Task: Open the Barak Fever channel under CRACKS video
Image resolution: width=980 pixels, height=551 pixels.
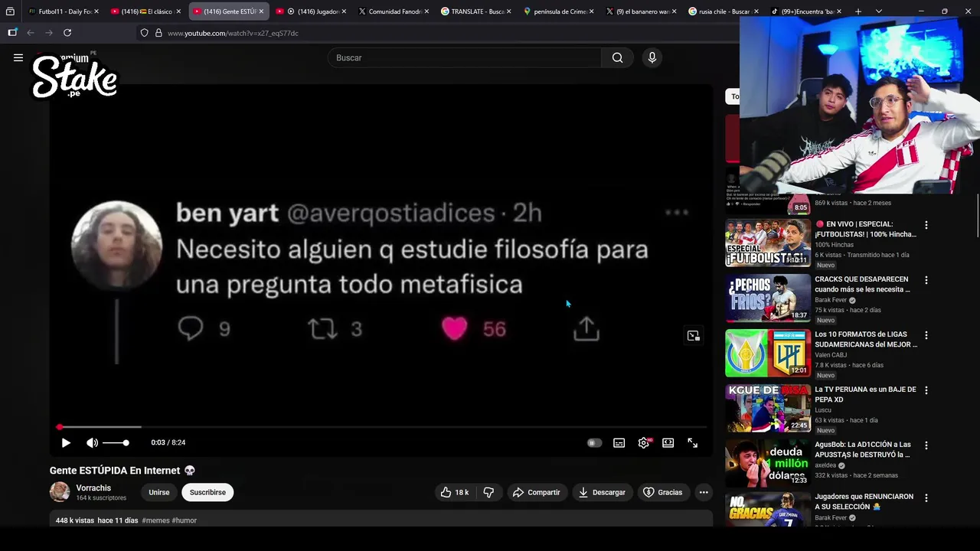Action: click(831, 300)
